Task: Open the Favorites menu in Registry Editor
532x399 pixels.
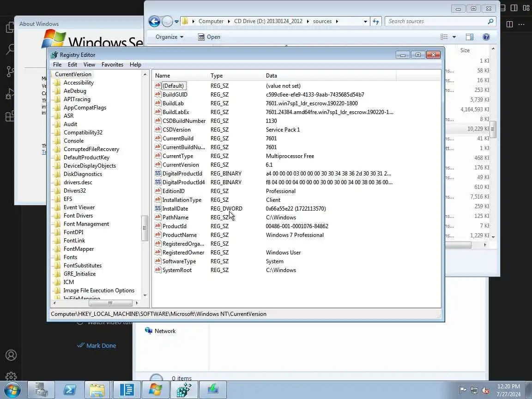Action: 112,65
